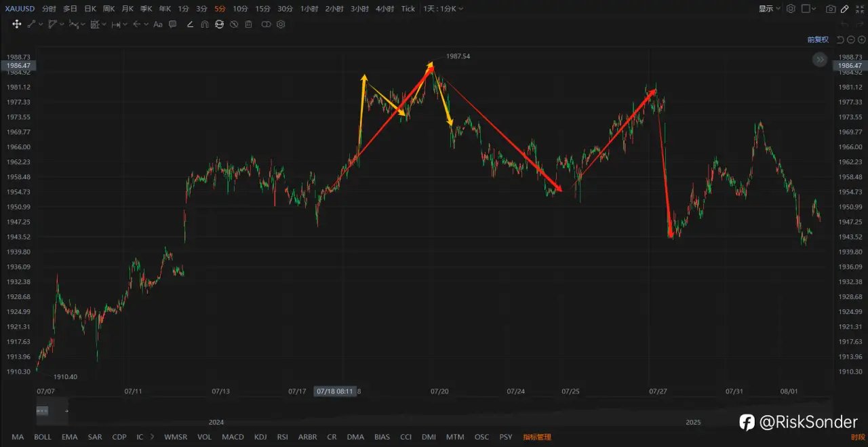Select the single-window layout square icon
This screenshot has height=447, width=868.
(806, 9)
